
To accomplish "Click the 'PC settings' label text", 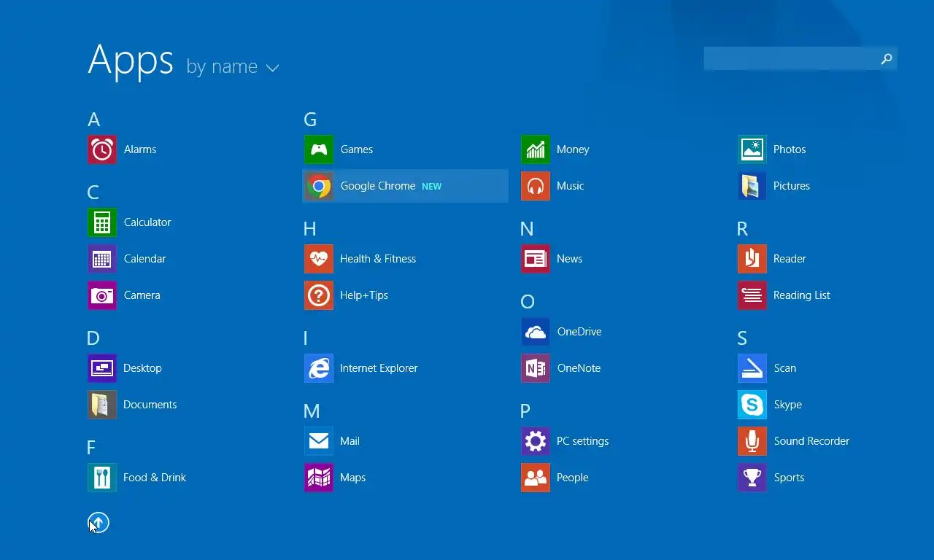I will pyautogui.click(x=582, y=441).
